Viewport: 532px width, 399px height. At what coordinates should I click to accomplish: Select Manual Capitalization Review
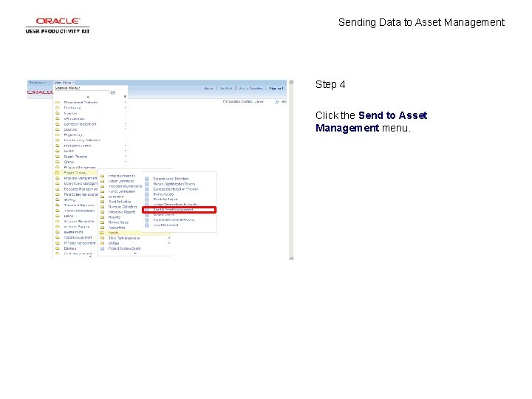[174, 184]
